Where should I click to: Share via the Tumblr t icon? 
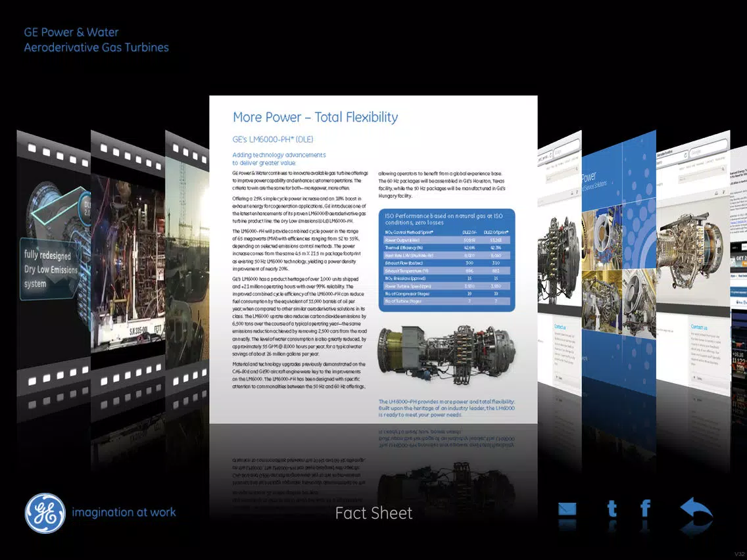pyautogui.click(x=612, y=508)
